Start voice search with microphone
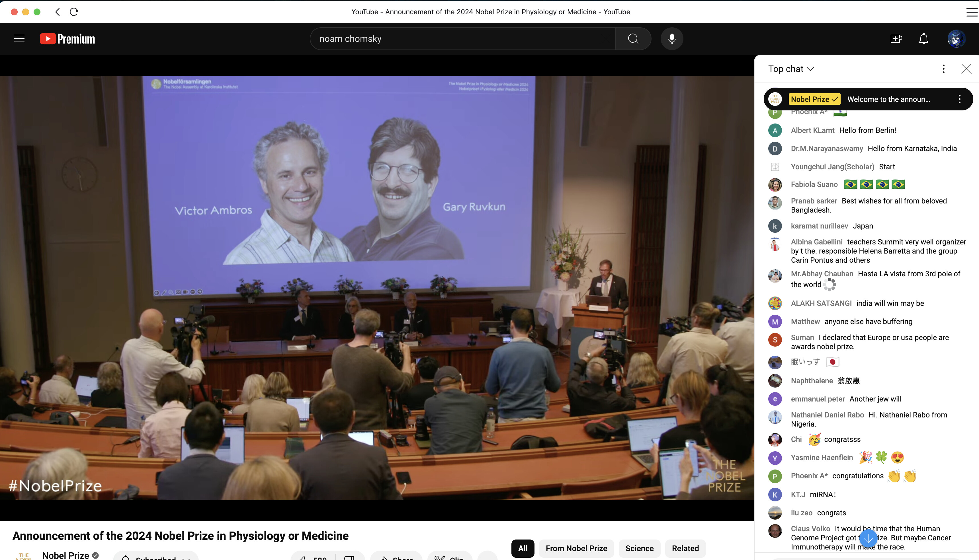Viewport: 979px width, 560px height. 671,38
